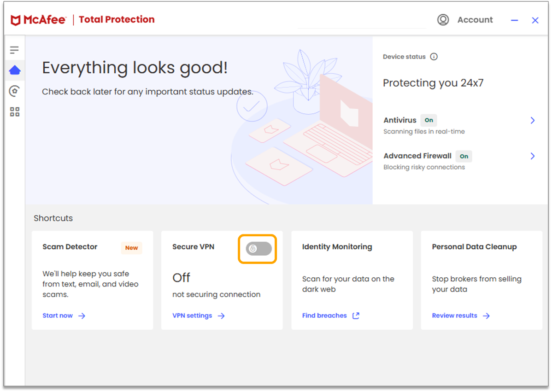552x392 pixels.
Task: Select the Identity Monitoring card title
Action: coord(337,247)
